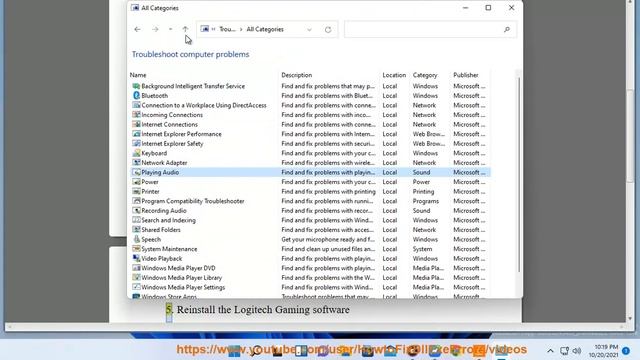Select the Incoming Connections icon

(136, 115)
